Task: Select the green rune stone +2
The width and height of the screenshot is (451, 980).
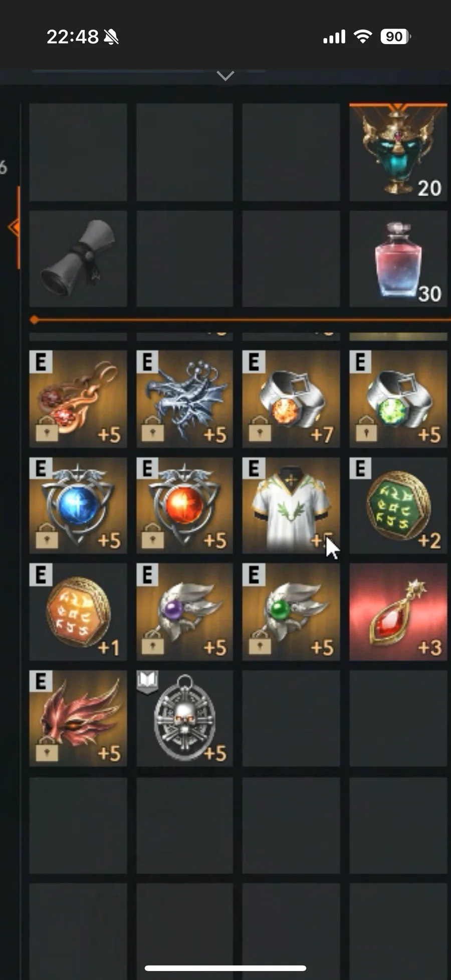Action: [398, 505]
